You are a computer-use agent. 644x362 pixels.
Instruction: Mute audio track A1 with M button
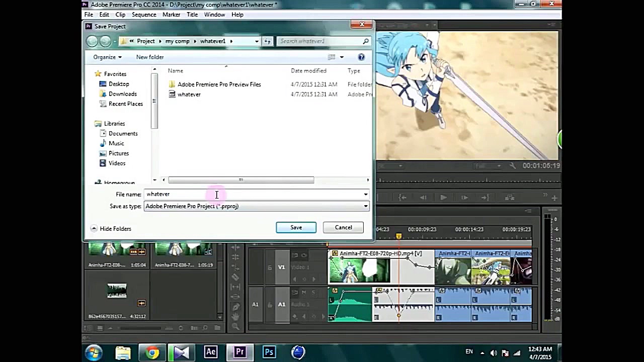click(x=304, y=292)
